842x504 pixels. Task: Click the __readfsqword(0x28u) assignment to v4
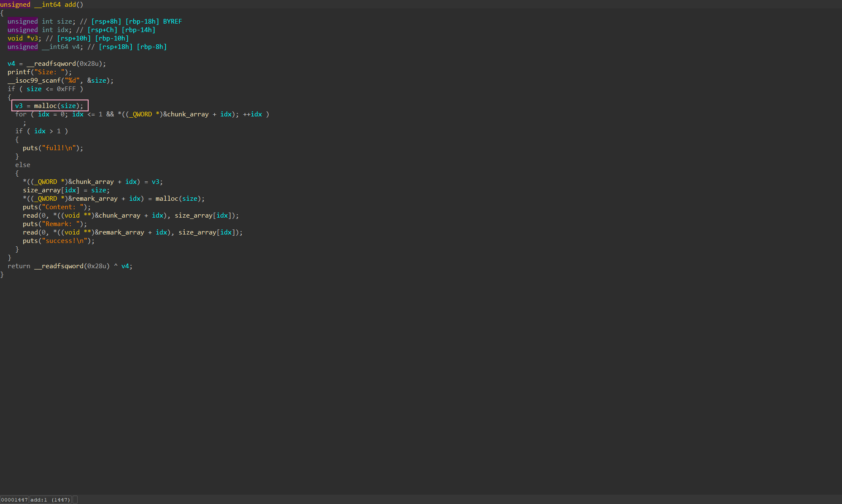click(x=57, y=64)
